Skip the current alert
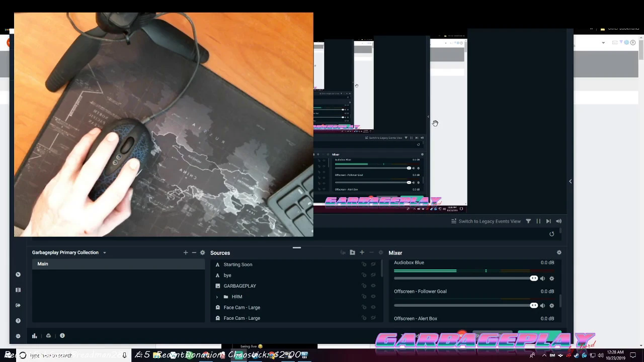 click(x=548, y=221)
